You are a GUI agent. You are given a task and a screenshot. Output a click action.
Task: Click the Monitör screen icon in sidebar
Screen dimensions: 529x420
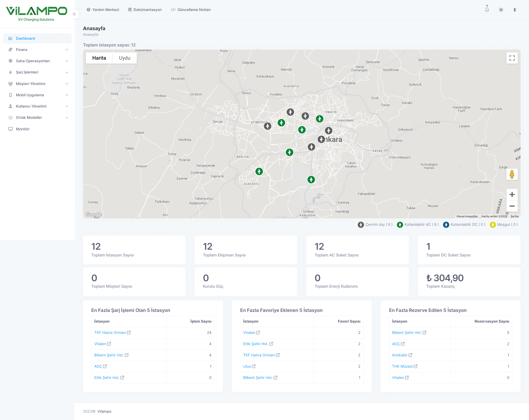[10, 129]
